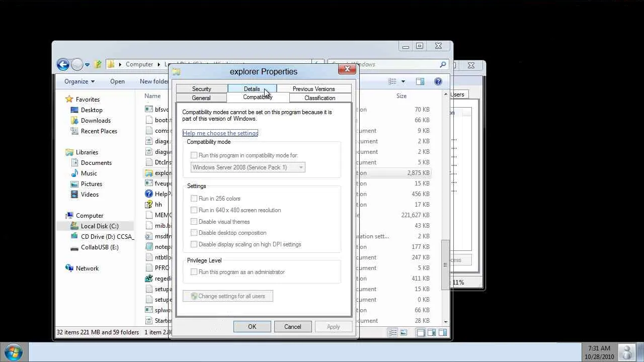
Task: Switch to the Security tab
Action: point(202,89)
